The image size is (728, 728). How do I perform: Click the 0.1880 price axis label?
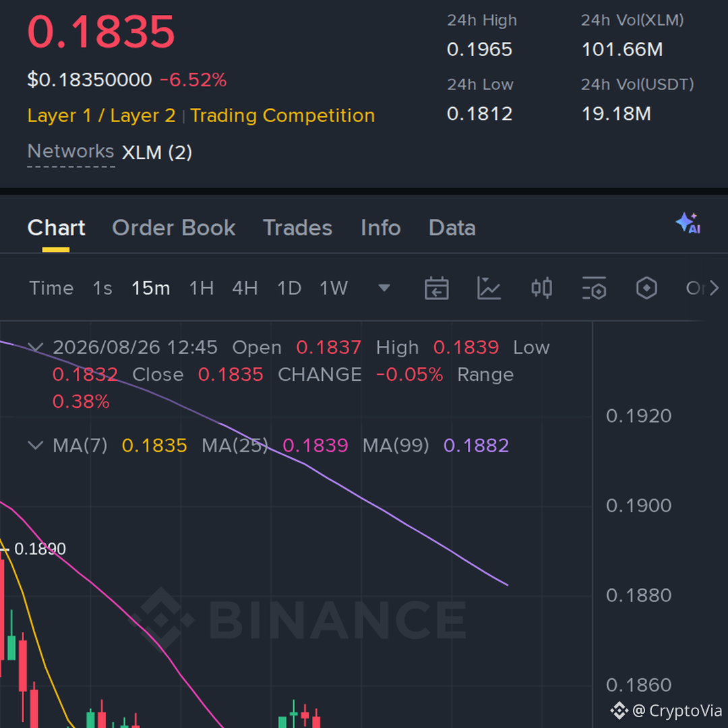(x=639, y=595)
